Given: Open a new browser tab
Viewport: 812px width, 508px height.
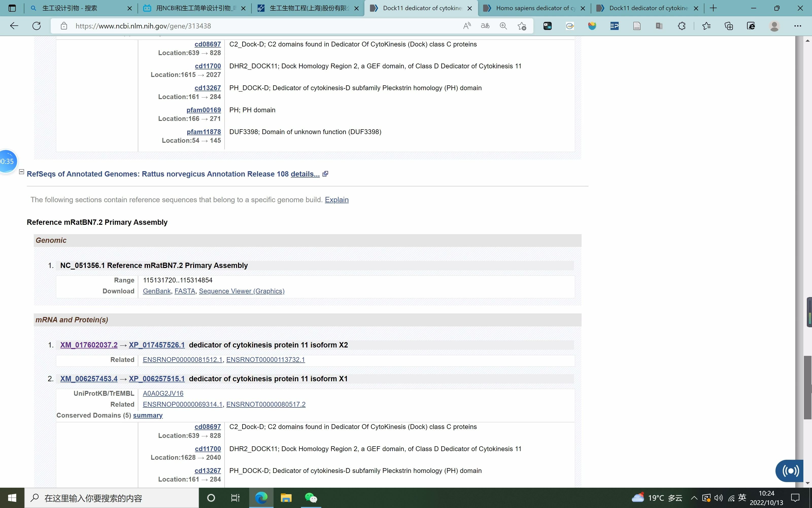Looking at the screenshot, I should 713,8.
